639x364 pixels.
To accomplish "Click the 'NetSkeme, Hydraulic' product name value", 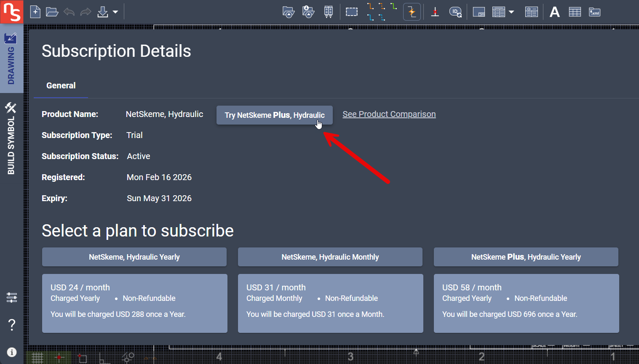I will coord(164,114).
